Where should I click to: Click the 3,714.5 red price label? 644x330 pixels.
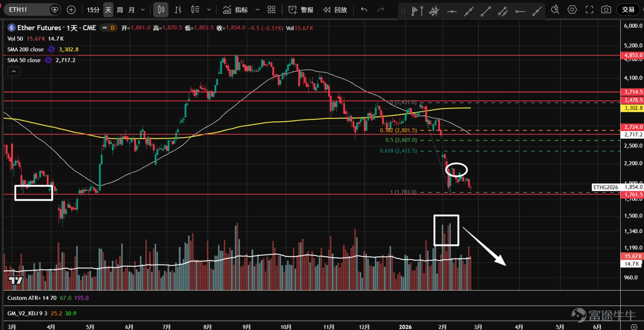coord(633,92)
